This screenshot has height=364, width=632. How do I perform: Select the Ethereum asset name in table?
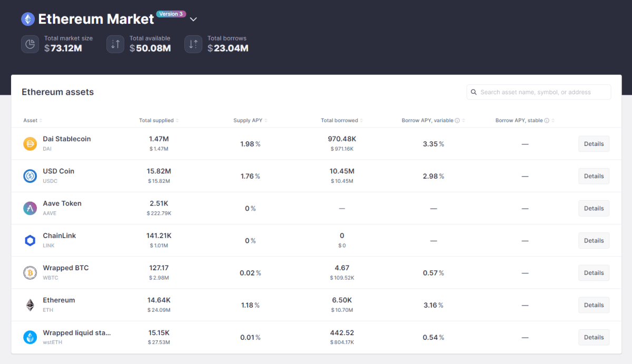(x=59, y=300)
